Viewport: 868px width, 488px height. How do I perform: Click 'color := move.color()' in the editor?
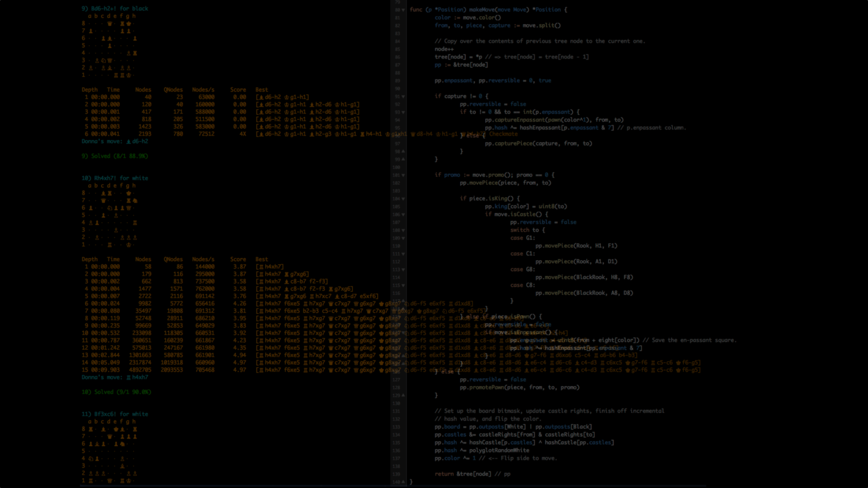pos(468,18)
